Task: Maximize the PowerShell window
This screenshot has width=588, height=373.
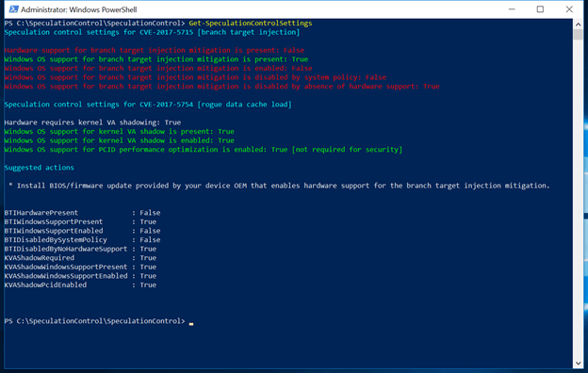Action: point(540,9)
